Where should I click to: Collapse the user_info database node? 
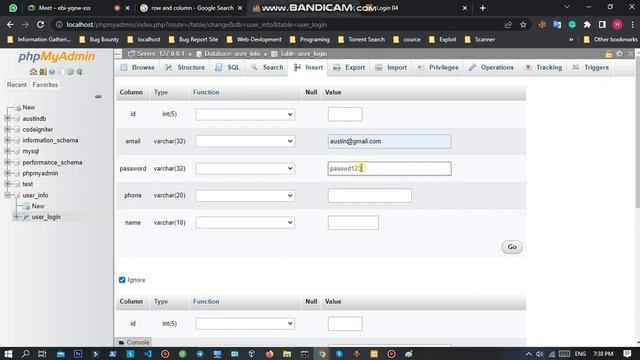(7, 195)
